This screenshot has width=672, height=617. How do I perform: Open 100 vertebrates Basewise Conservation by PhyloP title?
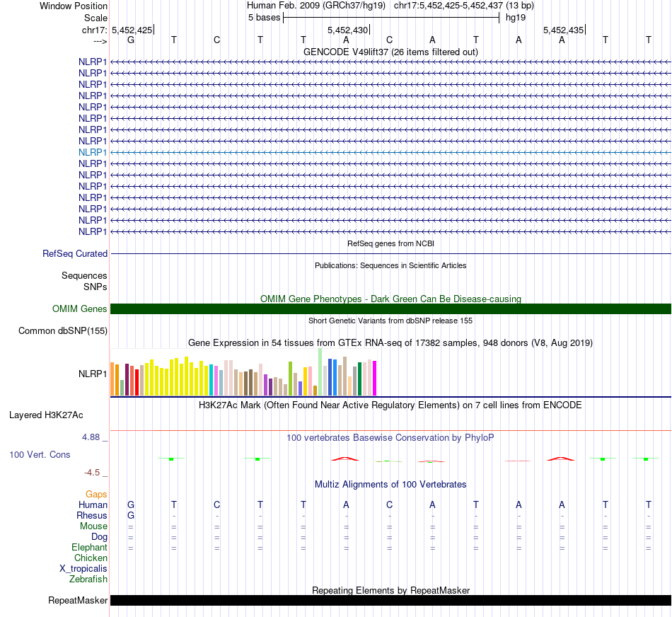[390, 438]
